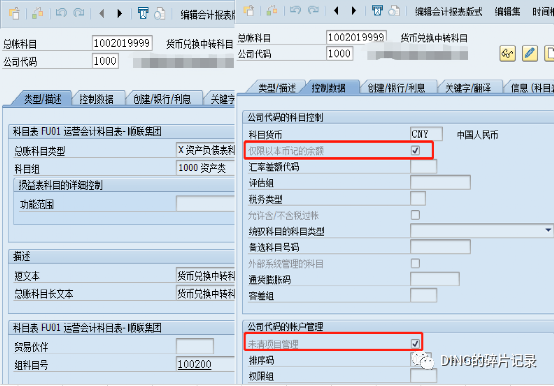This screenshot has width=554, height=386.
Task: Click the document-with-circle icon in left window toolbar
Action: (160, 14)
